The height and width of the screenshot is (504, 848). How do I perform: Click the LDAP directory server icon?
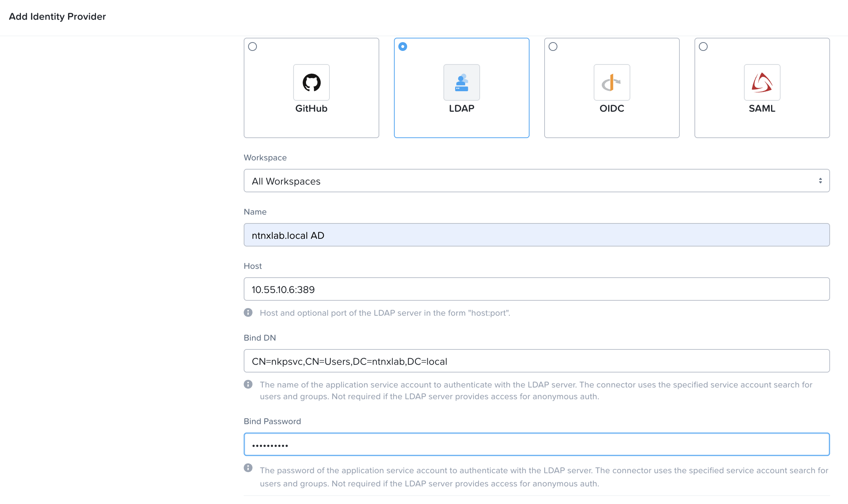pos(461,82)
